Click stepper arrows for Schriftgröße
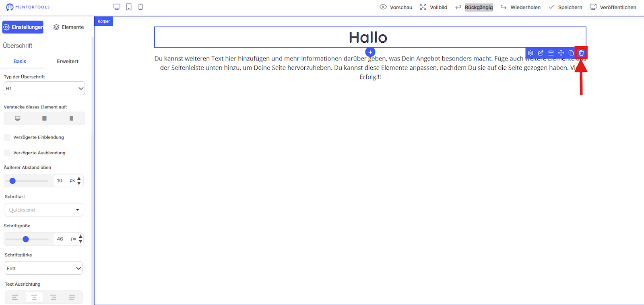The height and width of the screenshot is (305, 644). [80, 239]
